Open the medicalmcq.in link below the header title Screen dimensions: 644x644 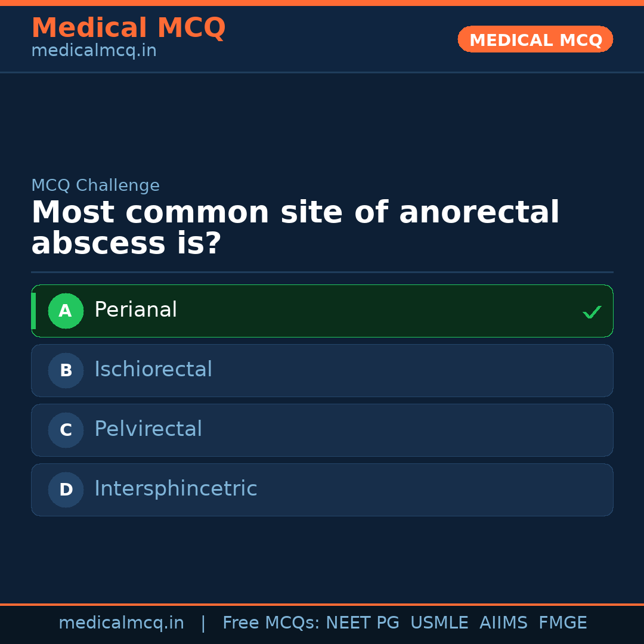pyautogui.click(x=94, y=51)
